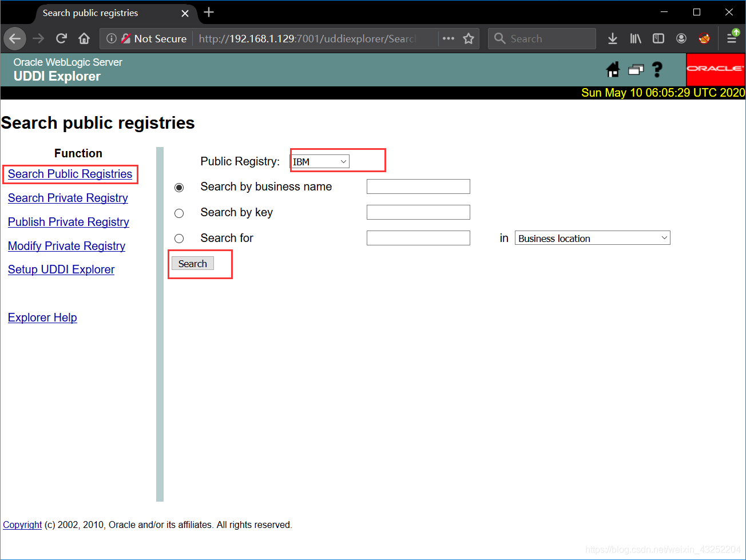Open the browser home page
Screen dimensions: 746x560
(x=84, y=39)
